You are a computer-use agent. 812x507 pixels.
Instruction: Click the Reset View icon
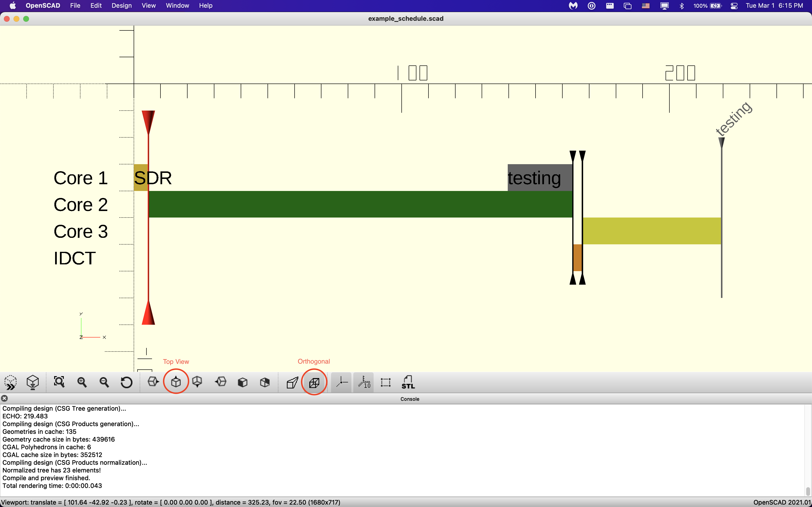[126, 382]
